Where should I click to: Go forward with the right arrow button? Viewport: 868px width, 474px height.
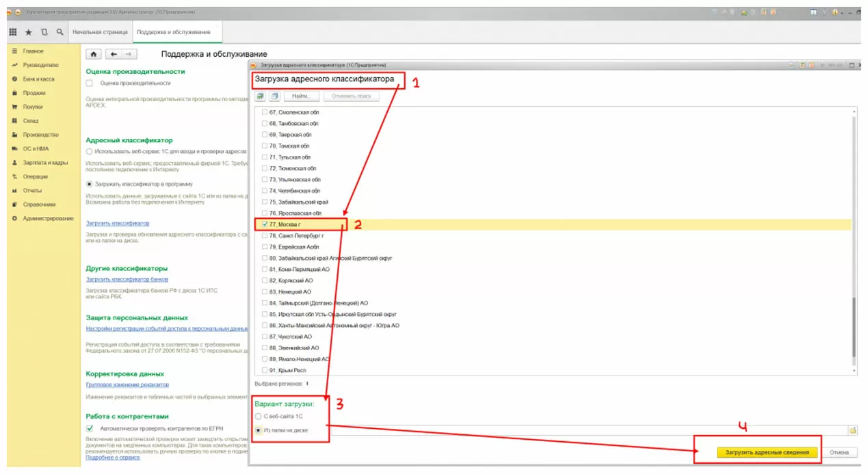[128, 54]
